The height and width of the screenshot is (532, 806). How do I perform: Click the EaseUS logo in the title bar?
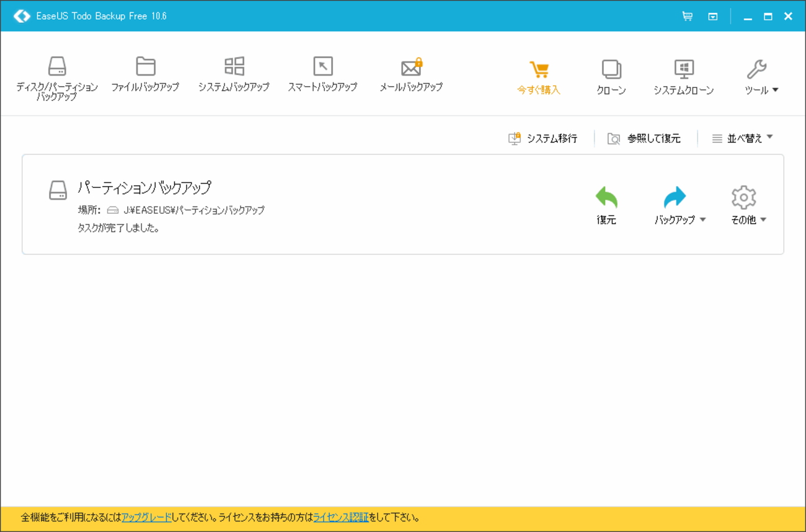pyautogui.click(x=22, y=16)
